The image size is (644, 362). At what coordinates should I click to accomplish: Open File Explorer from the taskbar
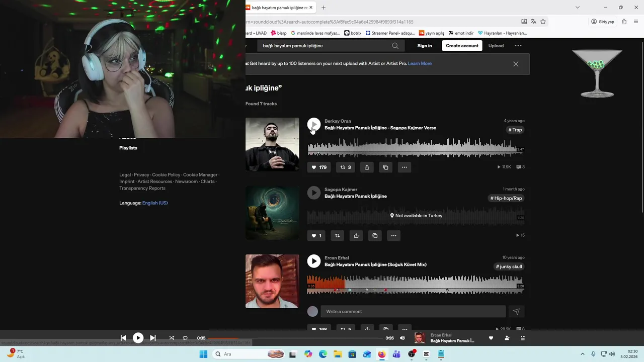coord(338,354)
